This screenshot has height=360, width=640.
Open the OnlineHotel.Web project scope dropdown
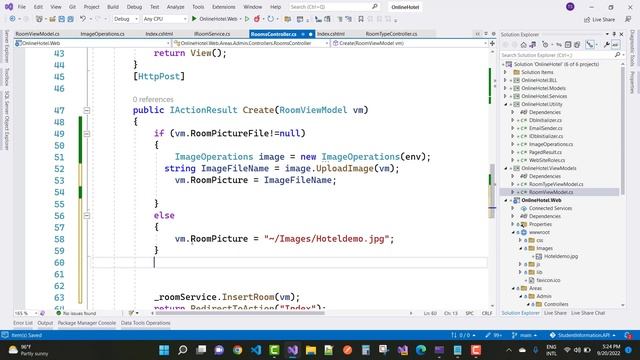92,43
